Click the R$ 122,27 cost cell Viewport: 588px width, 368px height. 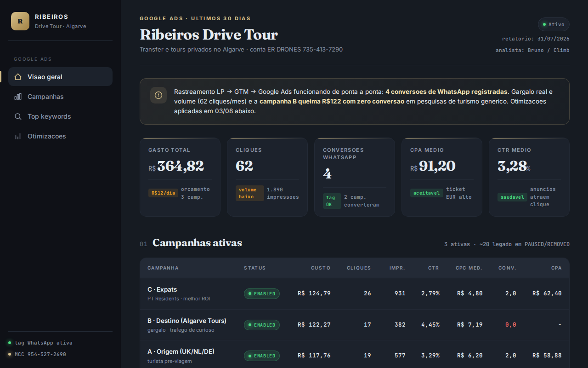[x=314, y=325]
